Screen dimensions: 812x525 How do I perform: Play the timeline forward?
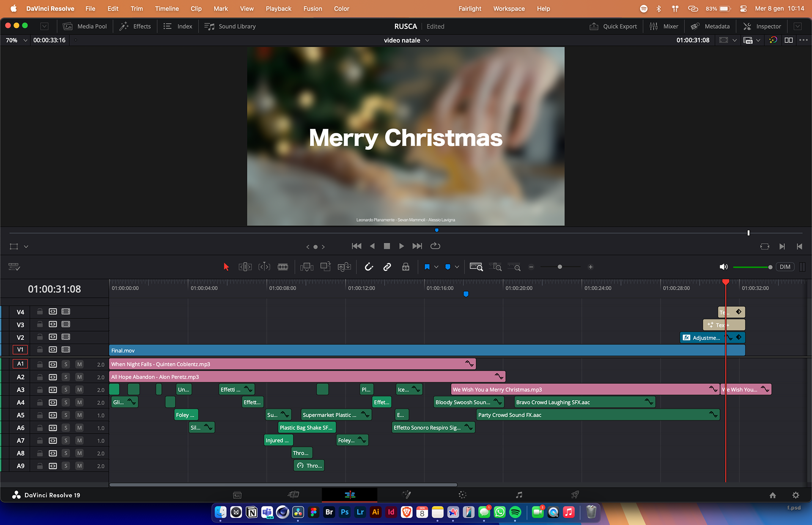pyautogui.click(x=401, y=246)
